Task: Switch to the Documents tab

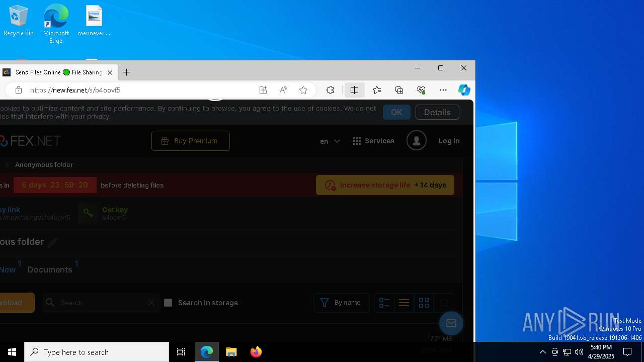Action: point(50,269)
